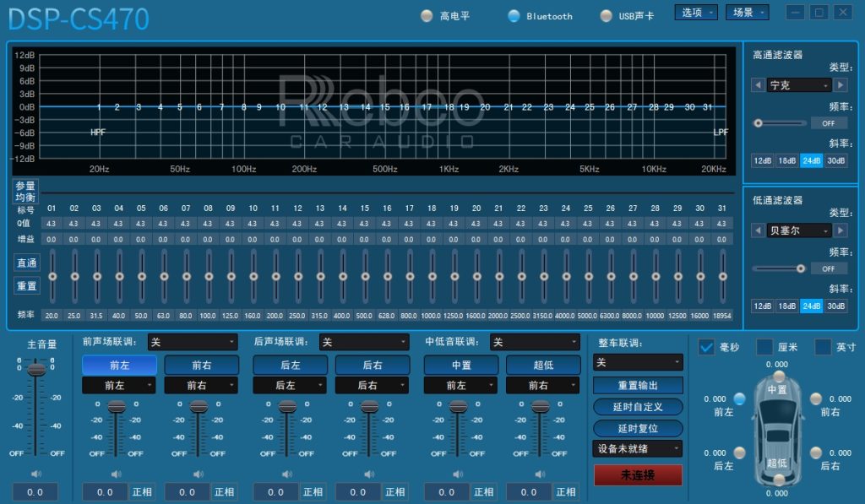Screen dimensions: 865x504
Task: Select the front-left speaker dot on car
Action: [x=739, y=398]
